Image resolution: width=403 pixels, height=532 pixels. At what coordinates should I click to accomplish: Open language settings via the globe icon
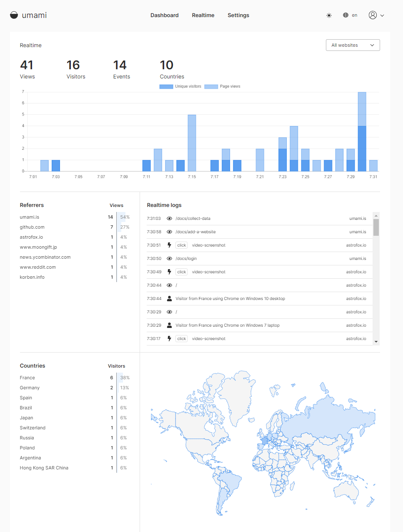pyautogui.click(x=345, y=15)
